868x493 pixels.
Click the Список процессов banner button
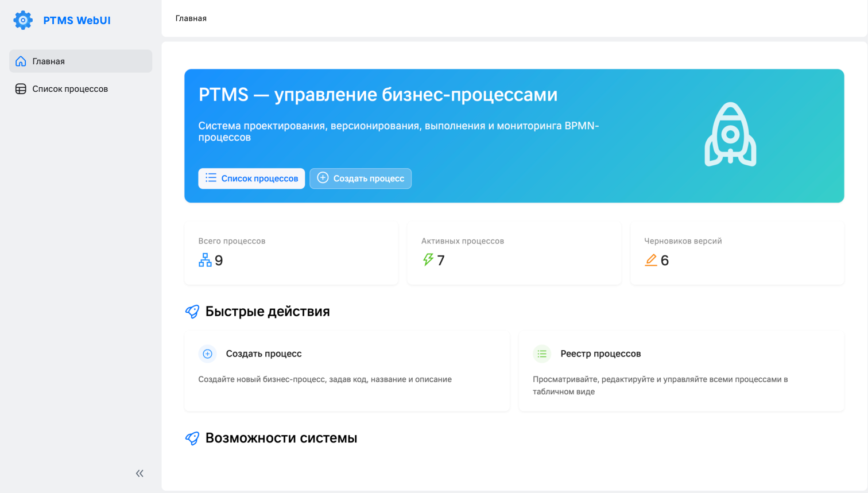point(251,178)
